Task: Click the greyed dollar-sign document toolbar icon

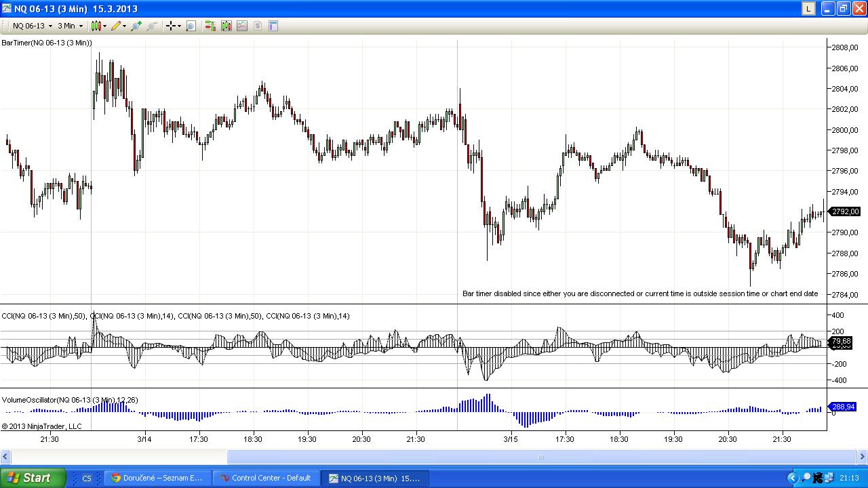Action: coord(258,26)
